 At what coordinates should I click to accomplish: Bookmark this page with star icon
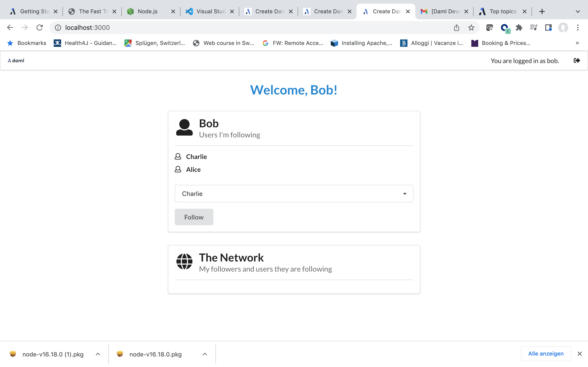click(x=471, y=28)
